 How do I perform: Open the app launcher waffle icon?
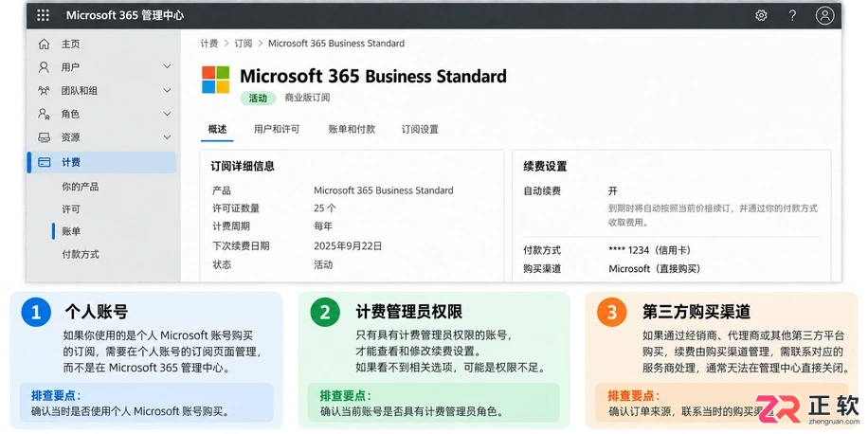point(44,15)
